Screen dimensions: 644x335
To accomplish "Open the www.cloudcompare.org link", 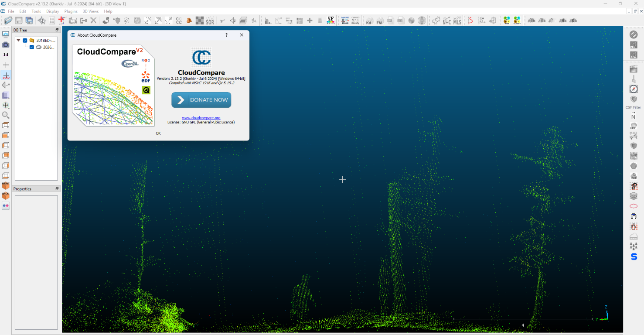I will [x=201, y=118].
